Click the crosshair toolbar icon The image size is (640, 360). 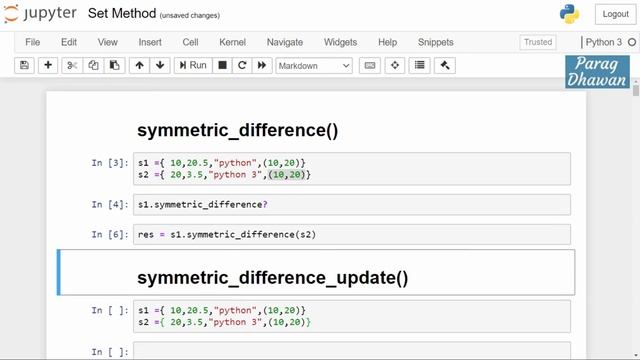pyautogui.click(x=395, y=65)
